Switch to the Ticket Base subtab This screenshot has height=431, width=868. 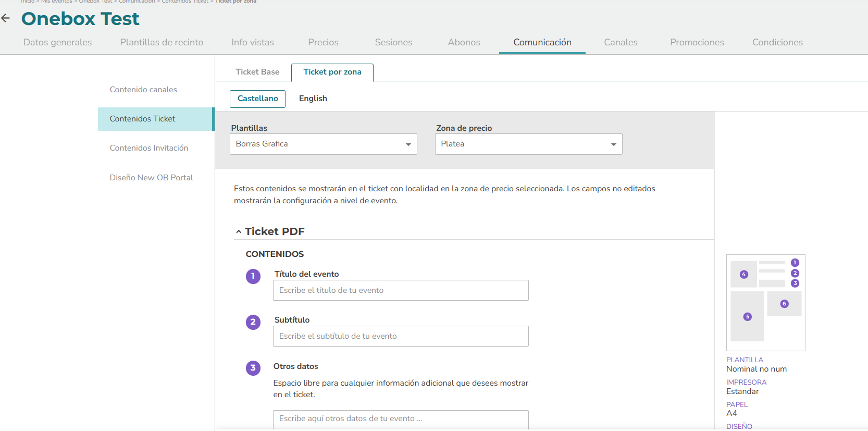point(257,72)
